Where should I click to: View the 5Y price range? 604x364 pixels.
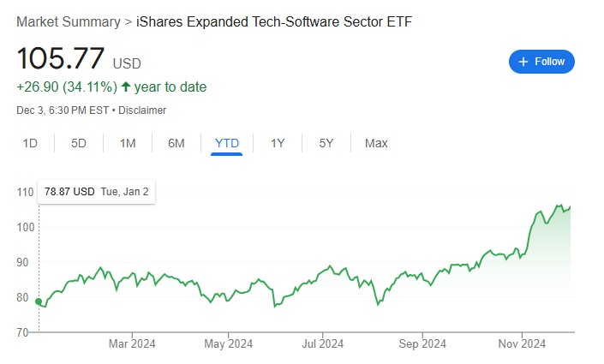pos(326,143)
